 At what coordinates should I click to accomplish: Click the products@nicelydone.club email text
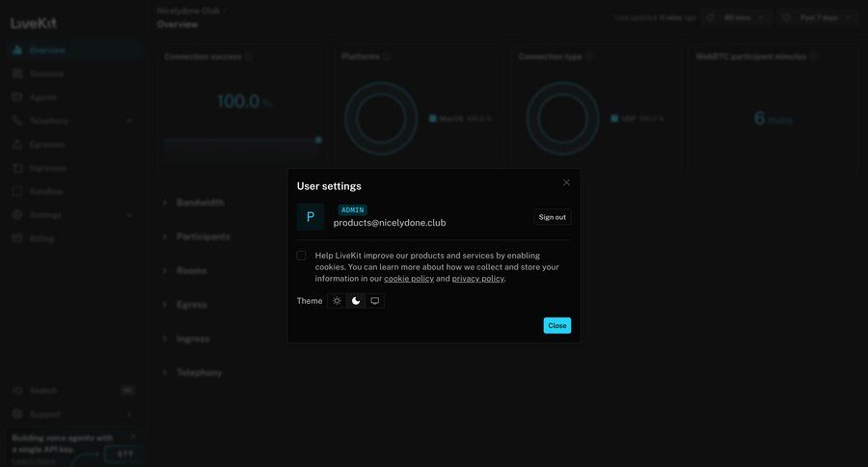(x=390, y=223)
